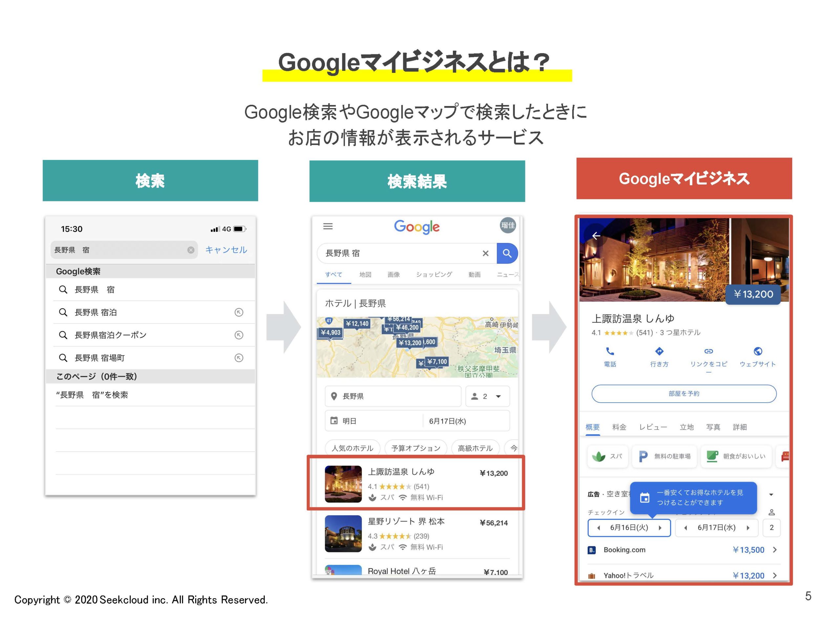The image size is (840, 617).
Task: Tap キャンセル next to the search field
Action: 226,250
